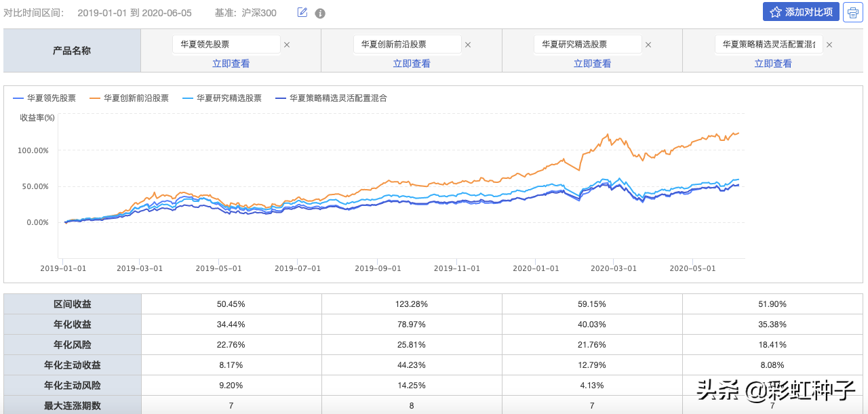This screenshot has height=414, width=868.
Task: Click the 华夏领先股票 product name field
Action: (226, 45)
